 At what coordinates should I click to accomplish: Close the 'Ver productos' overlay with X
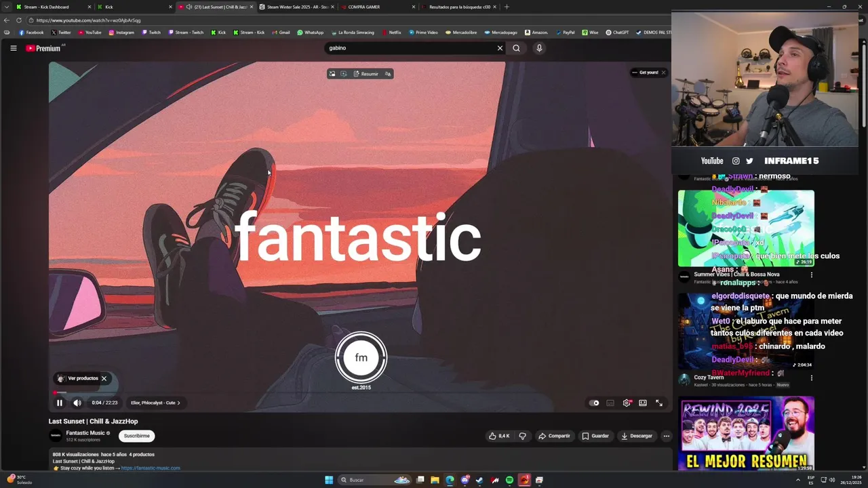tap(104, 378)
